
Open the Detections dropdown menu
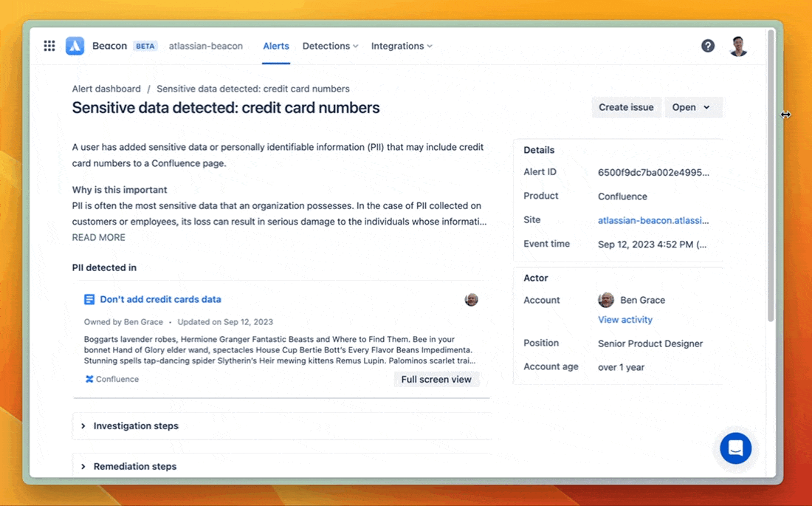coord(331,46)
